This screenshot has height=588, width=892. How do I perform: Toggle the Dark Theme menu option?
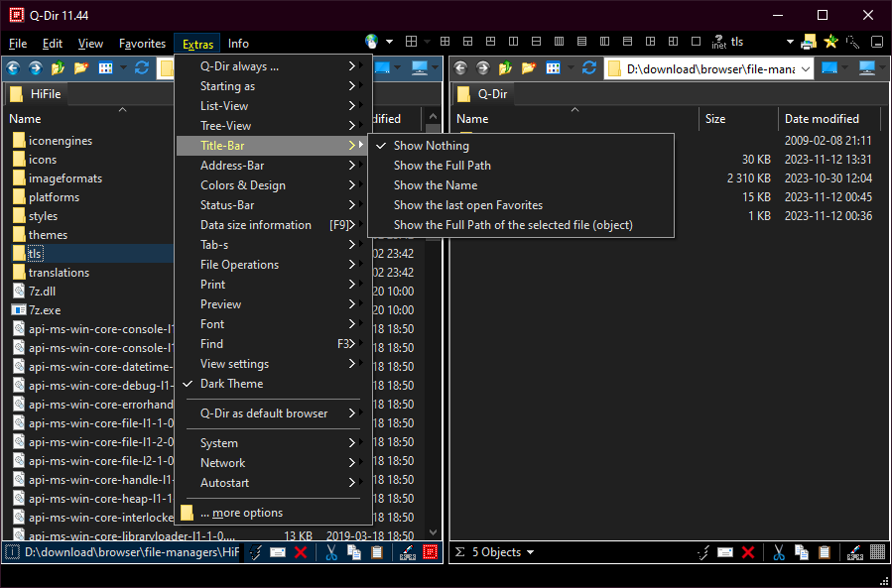(x=232, y=384)
